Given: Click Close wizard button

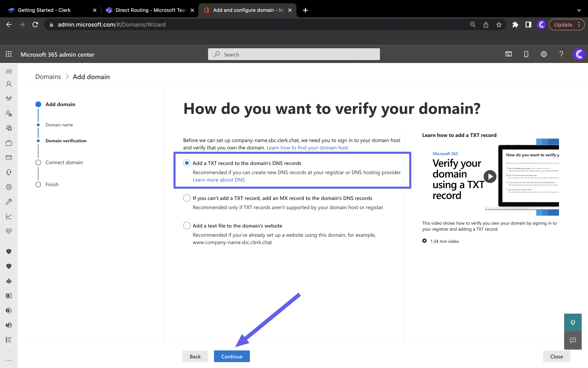Looking at the screenshot, I should point(556,356).
